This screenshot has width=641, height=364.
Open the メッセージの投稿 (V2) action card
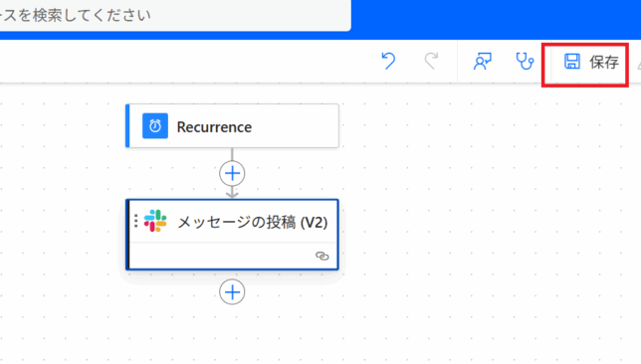(x=232, y=235)
